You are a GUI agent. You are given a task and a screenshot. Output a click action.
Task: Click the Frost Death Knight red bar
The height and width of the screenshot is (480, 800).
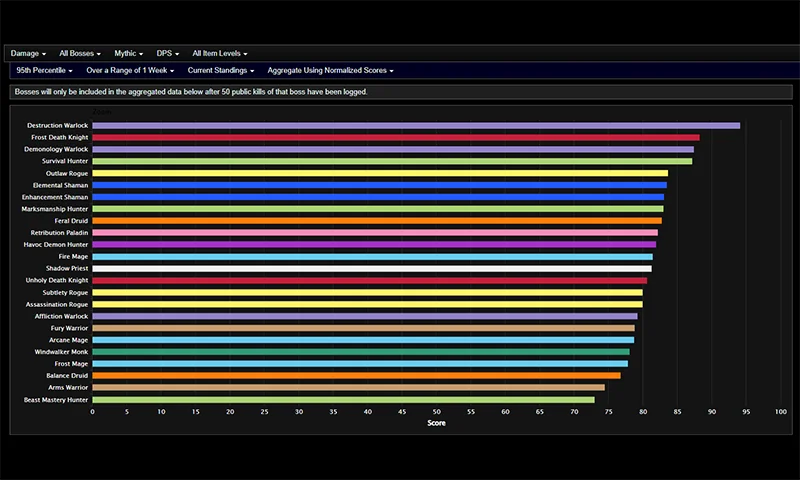396,138
